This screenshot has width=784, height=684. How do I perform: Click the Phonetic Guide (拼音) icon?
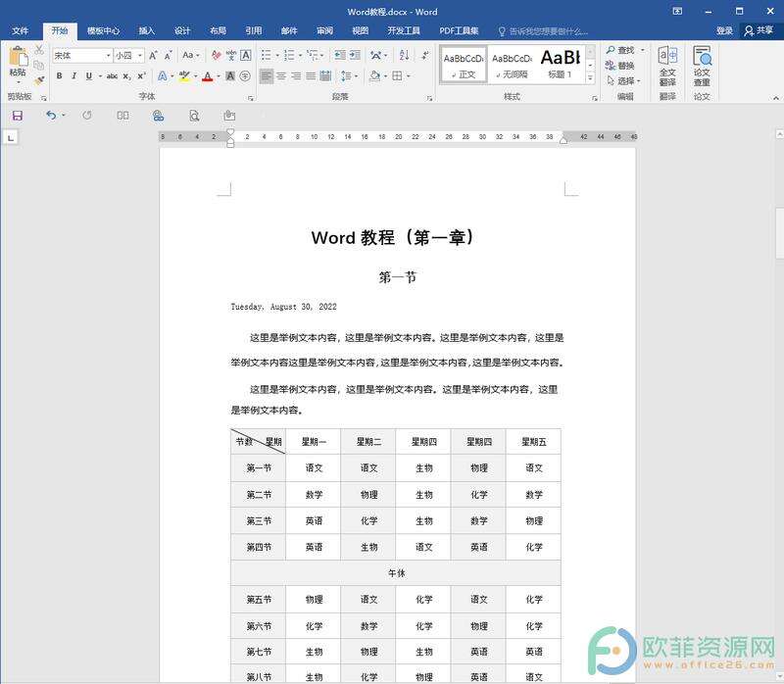click(231, 56)
